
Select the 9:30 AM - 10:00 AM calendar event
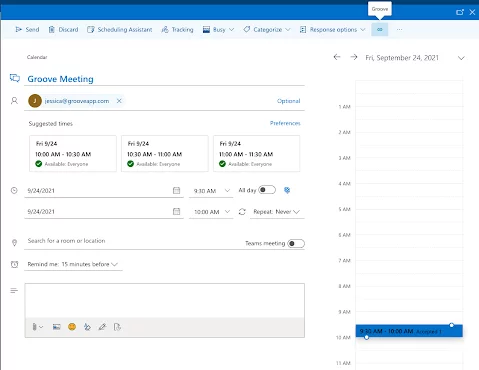pos(409,331)
